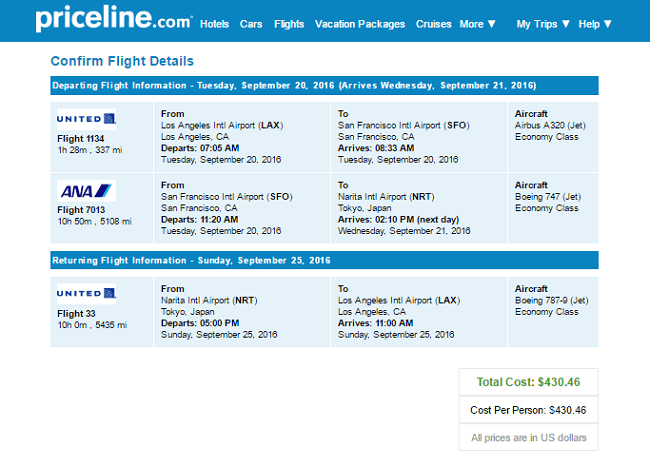Open the Hotels menu item
This screenshot has height=467, width=650.
(214, 24)
